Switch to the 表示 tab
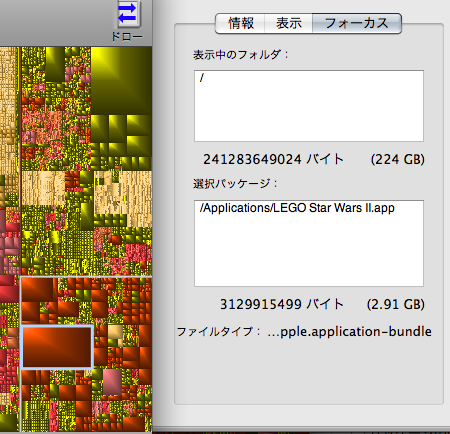The height and width of the screenshot is (434, 450). click(289, 23)
